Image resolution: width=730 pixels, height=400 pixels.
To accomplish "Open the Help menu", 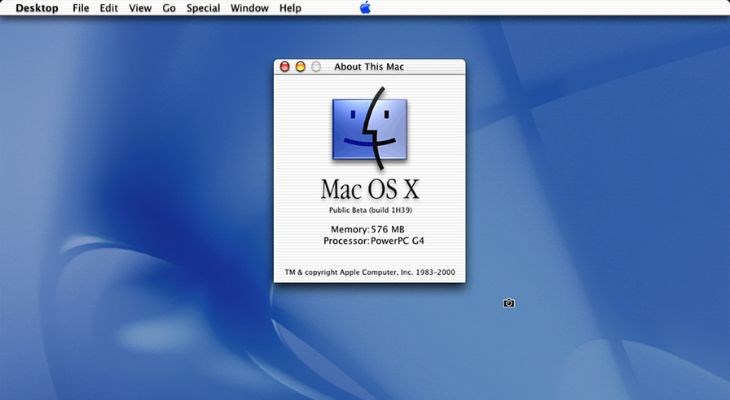I will [290, 8].
